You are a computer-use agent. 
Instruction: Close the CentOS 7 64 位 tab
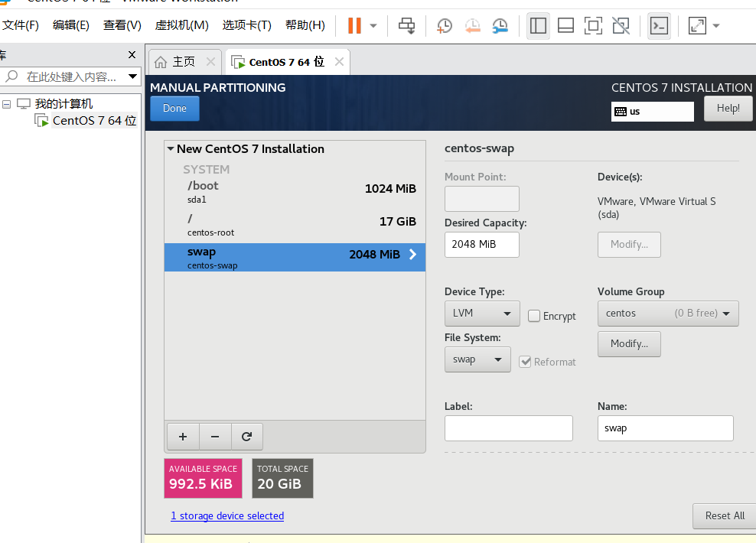point(340,62)
